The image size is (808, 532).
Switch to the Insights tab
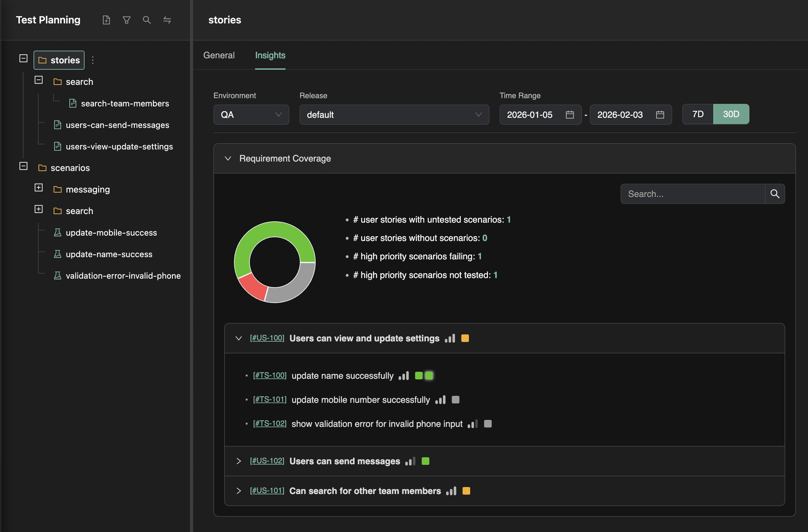(270, 55)
